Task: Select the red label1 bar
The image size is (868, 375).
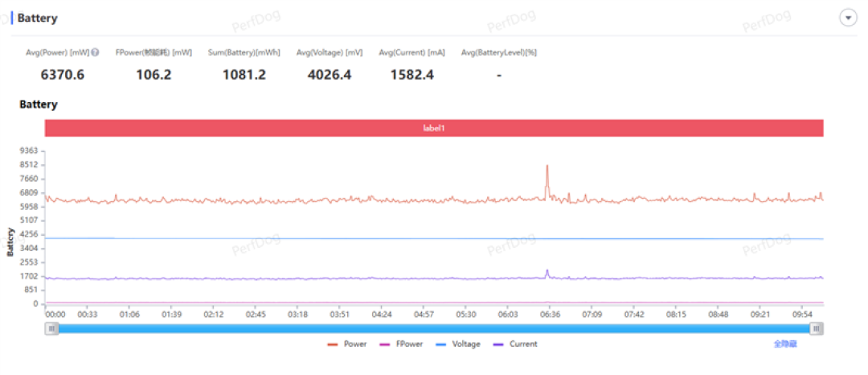Action: (434, 128)
